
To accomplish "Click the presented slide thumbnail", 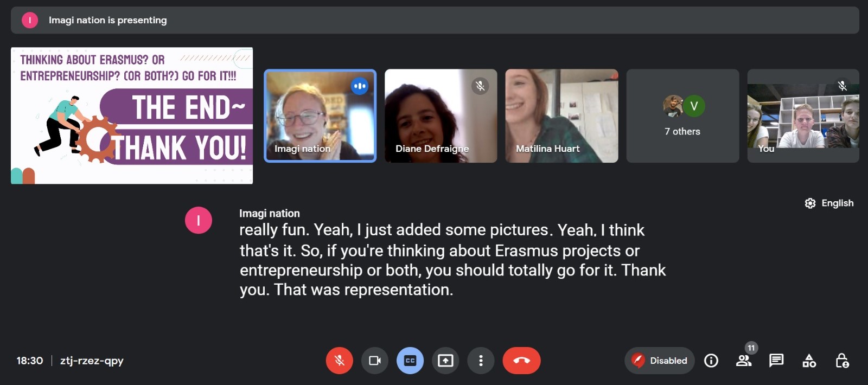I will click(132, 116).
